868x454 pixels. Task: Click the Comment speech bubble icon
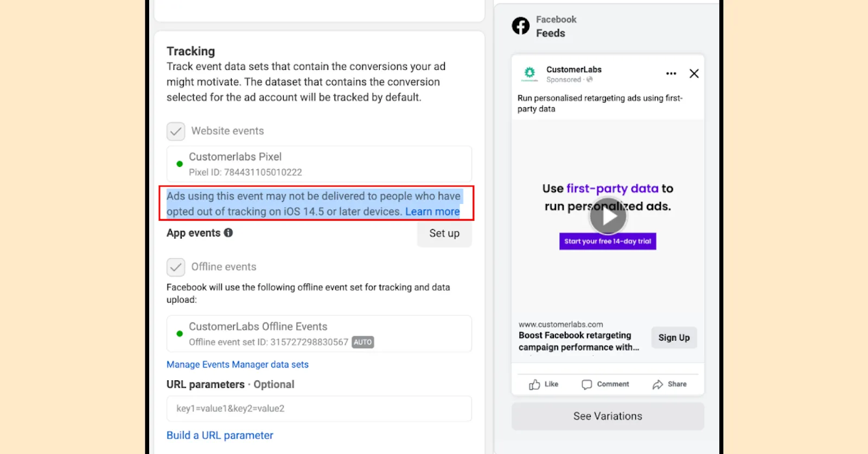click(x=586, y=385)
